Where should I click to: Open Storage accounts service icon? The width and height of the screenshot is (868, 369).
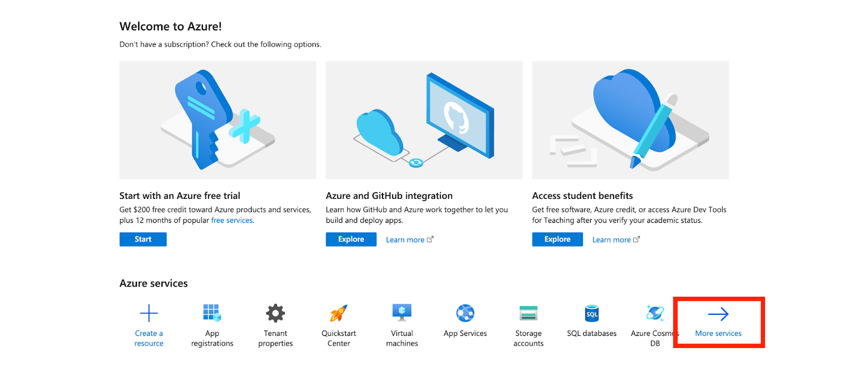[x=528, y=313]
